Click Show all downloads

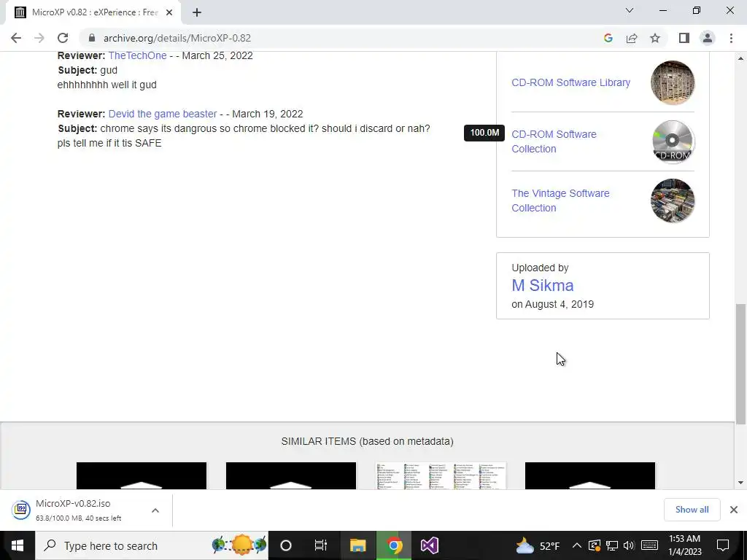coord(692,510)
